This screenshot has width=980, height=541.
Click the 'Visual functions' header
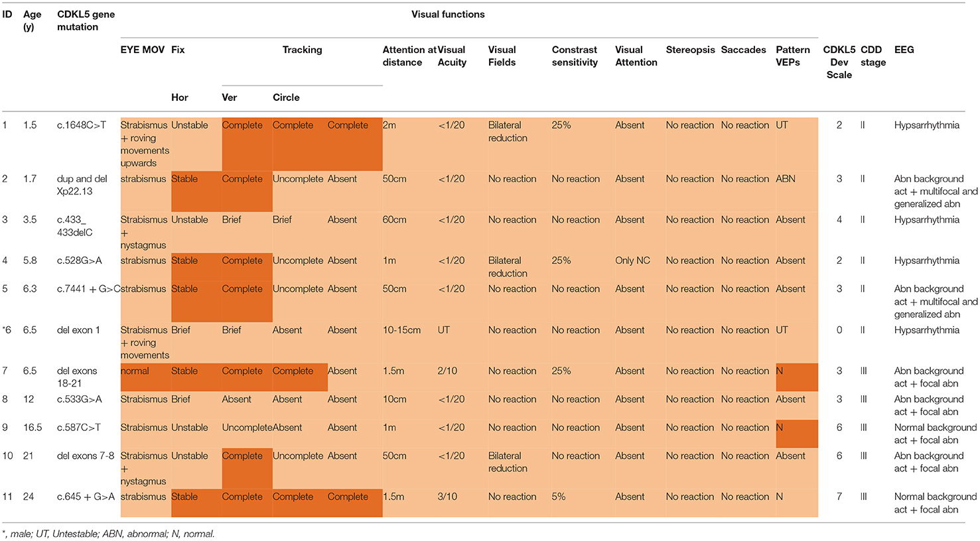(448, 14)
